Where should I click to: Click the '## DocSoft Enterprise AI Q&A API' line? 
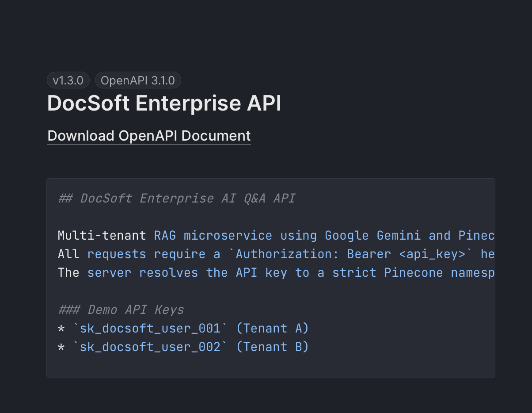(x=176, y=198)
